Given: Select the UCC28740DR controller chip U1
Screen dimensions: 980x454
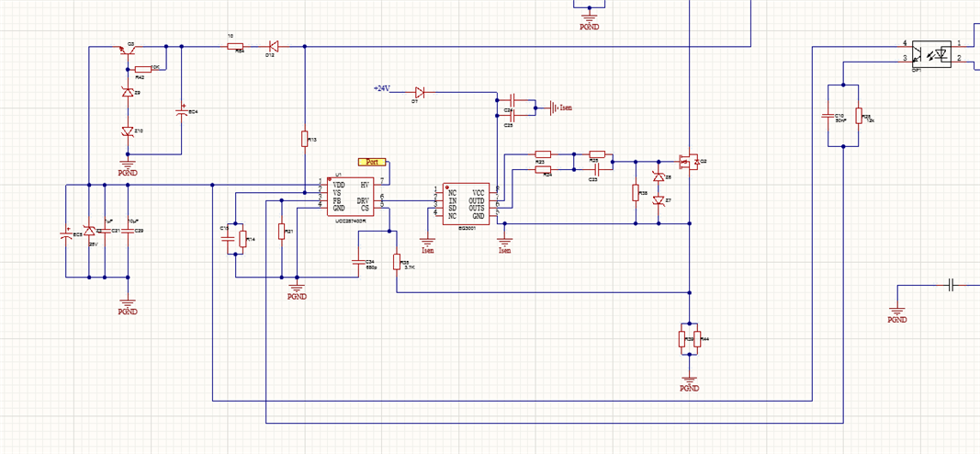Looking at the screenshot, I should coord(351,197).
